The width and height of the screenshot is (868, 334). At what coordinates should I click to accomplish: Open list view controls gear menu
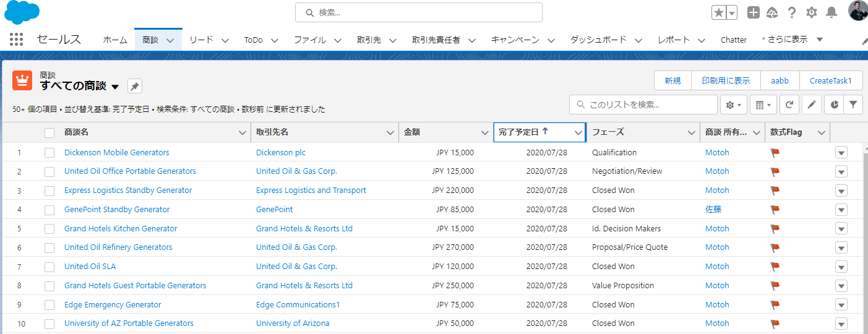(x=734, y=105)
